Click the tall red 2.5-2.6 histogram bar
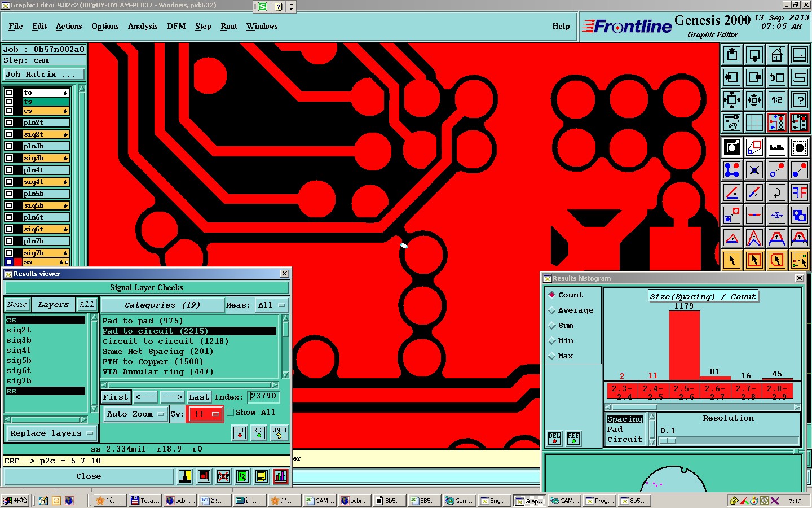This screenshot has width=812, height=508. click(684, 345)
